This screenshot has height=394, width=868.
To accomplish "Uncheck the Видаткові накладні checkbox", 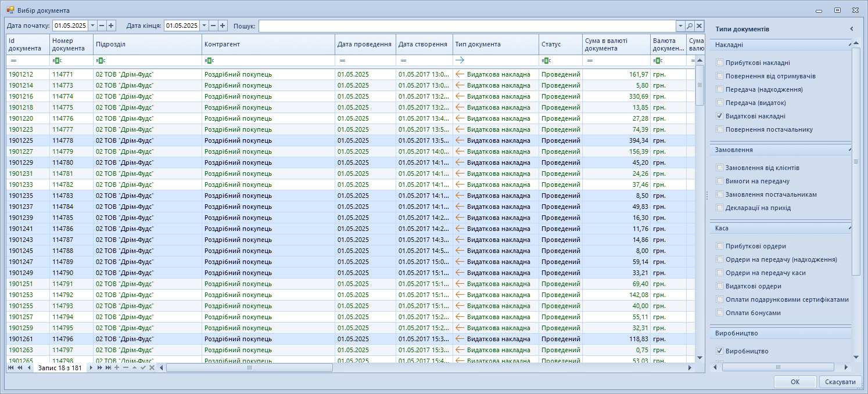I will (x=720, y=116).
